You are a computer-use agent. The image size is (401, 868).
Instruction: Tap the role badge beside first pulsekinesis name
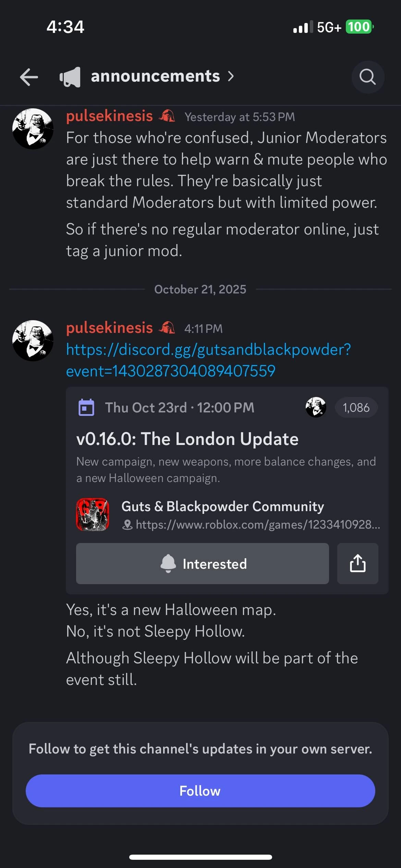(x=167, y=116)
